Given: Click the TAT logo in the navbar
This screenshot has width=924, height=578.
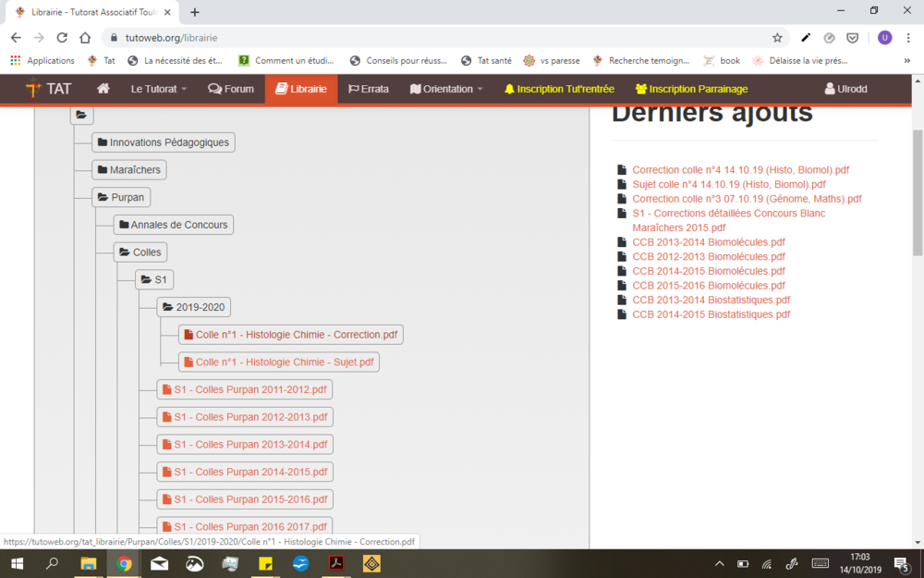Looking at the screenshot, I should tap(48, 89).
